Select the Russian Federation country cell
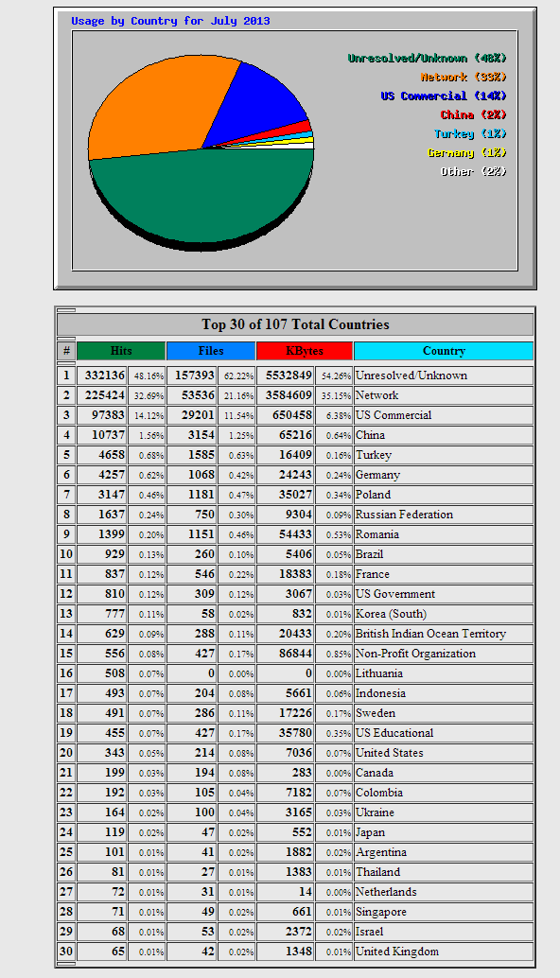Screen dimensions: 560x978 (x=444, y=514)
